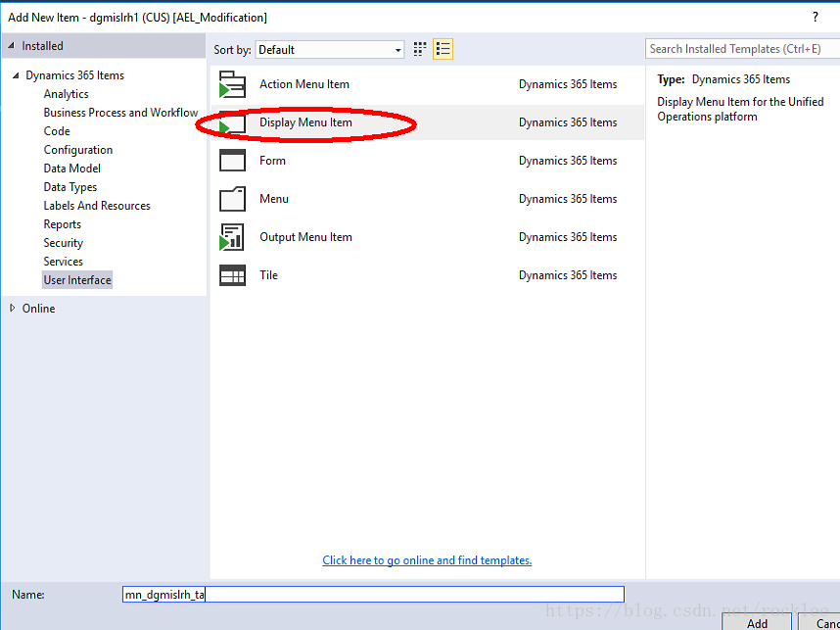Click the Add button
The image size is (840, 630).
757,622
